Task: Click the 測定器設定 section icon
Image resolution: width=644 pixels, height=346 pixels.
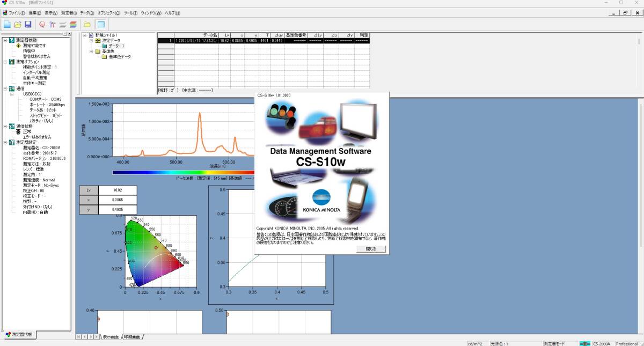Action: tap(12, 142)
